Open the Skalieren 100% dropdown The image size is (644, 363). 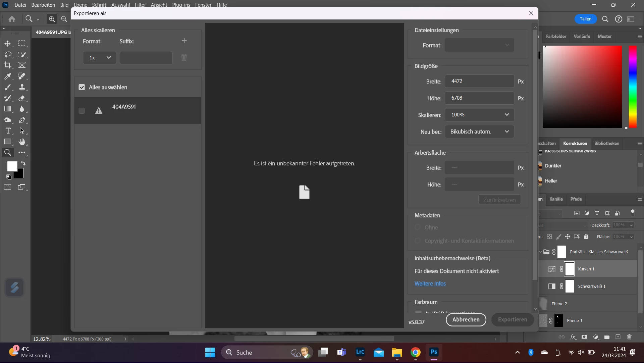pos(479,115)
